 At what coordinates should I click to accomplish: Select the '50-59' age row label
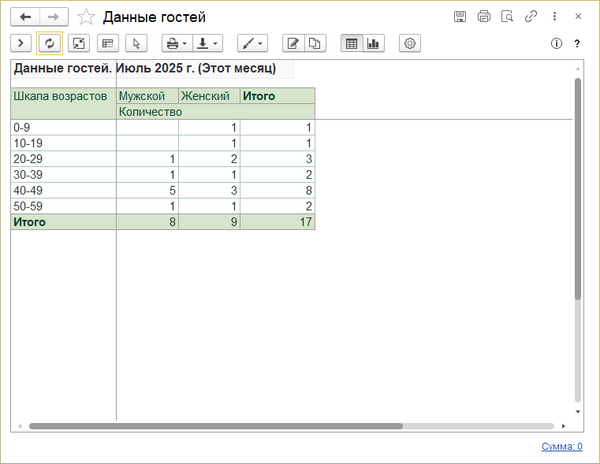(64, 206)
